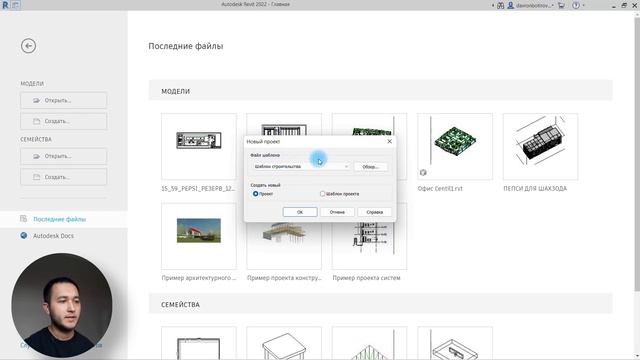
Task: Click Открыть... under МОДЕЛИ in the sidebar
Action: [64, 100]
